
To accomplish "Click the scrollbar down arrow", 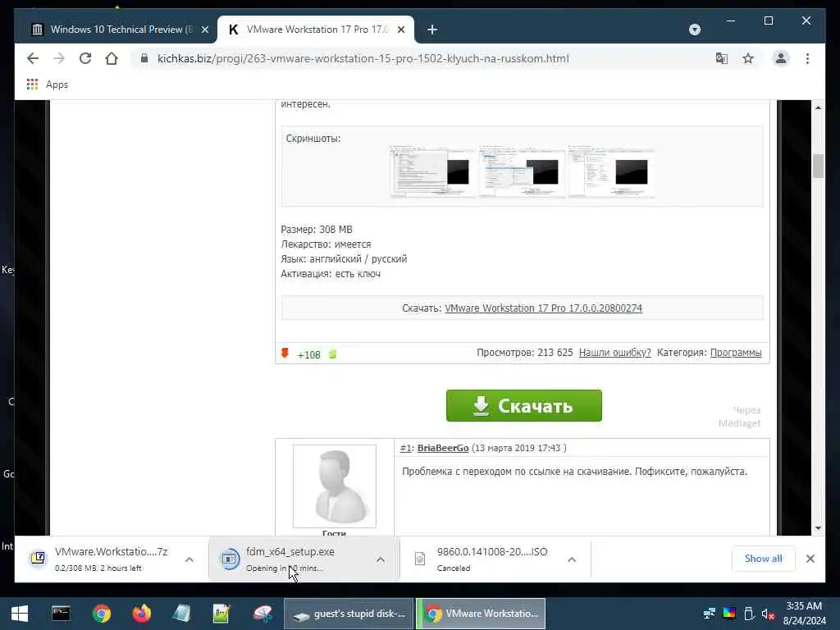I will [x=818, y=528].
